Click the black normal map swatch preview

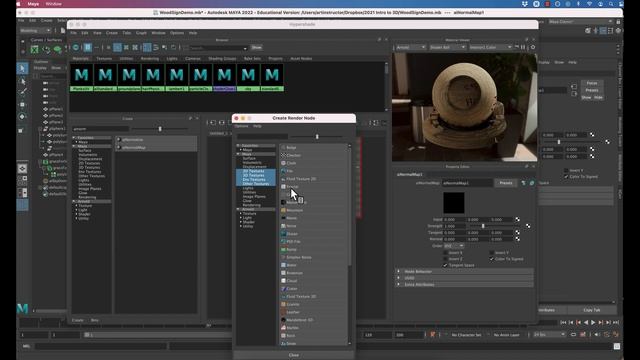[x=454, y=202]
